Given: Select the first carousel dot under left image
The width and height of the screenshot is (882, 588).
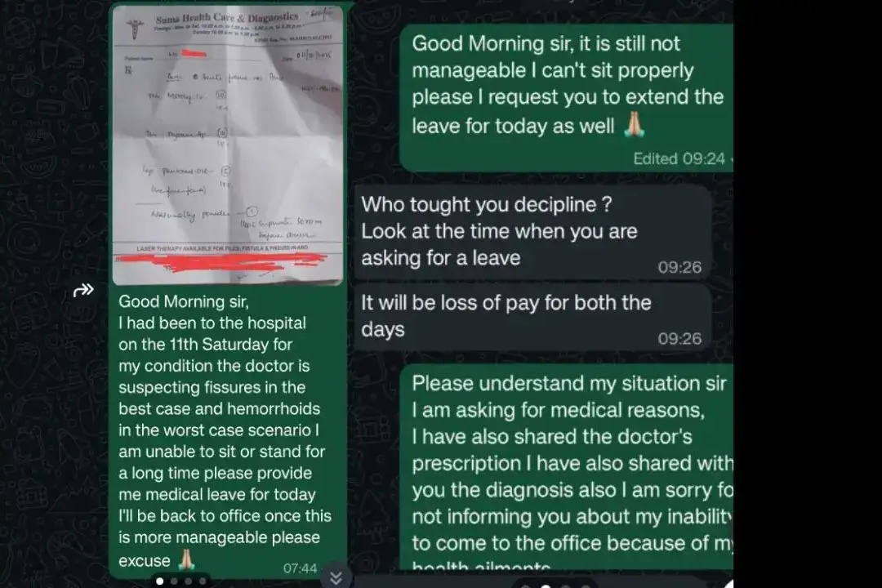Looking at the screenshot, I should (160, 581).
